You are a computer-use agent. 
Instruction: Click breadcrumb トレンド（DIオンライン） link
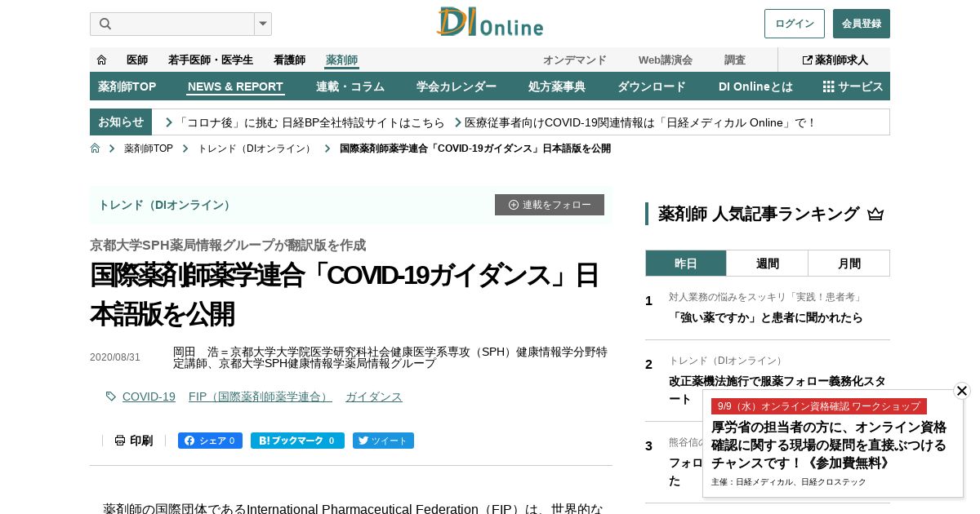pyautogui.click(x=256, y=148)
